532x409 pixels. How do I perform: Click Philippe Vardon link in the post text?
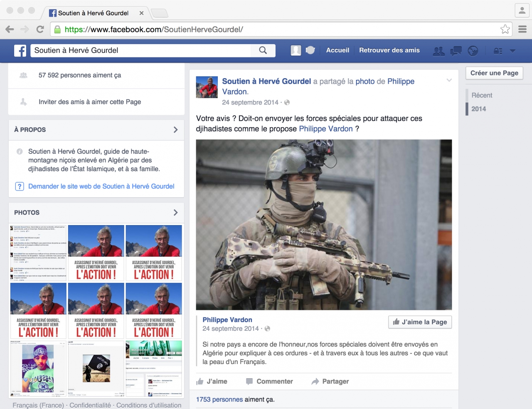[326, 129]
